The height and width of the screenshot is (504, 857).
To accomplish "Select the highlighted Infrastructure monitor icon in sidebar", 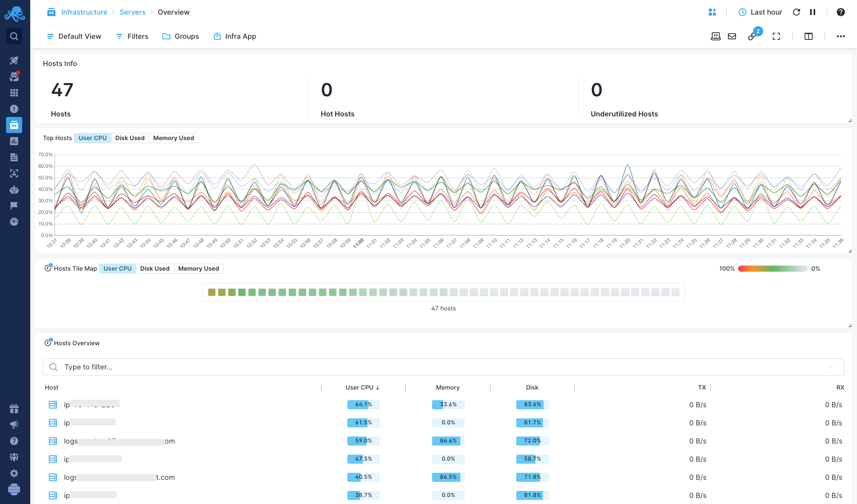I will click(14, 124).
